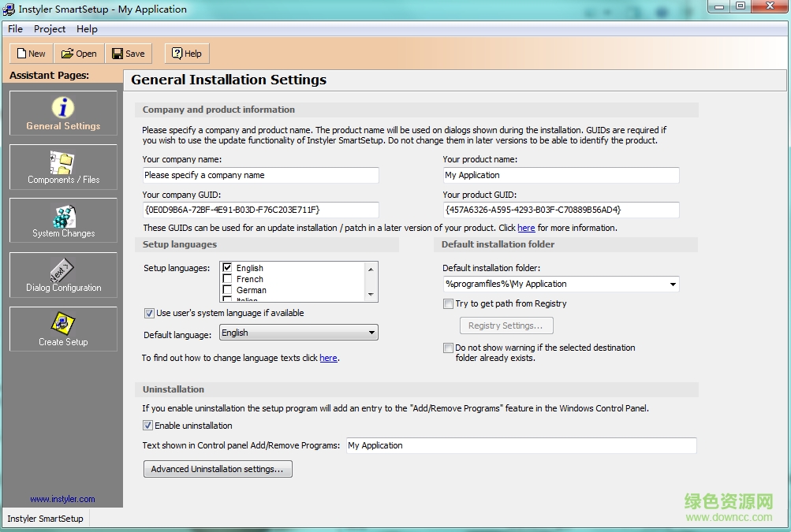Toggle Use user's system language option
This screenshot has width=791, height=532.
point(149,313)
